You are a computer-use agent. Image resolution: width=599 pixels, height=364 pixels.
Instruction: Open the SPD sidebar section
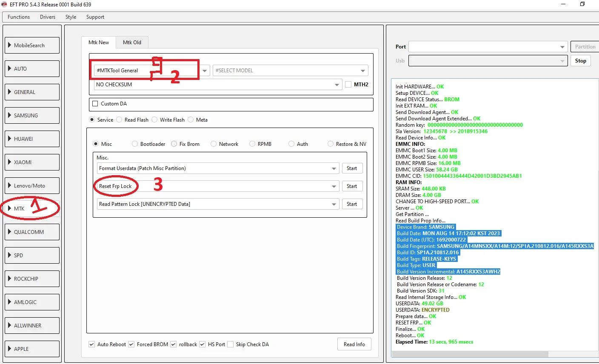(32, 256)
